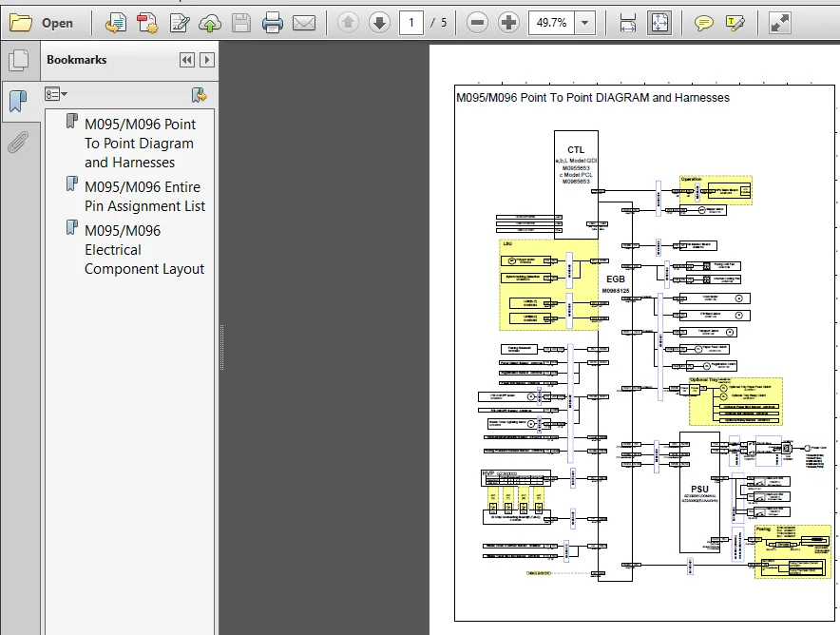This screenshot has width=840, height=635.
Task: Click the page number input field
Action: [410, 23]
